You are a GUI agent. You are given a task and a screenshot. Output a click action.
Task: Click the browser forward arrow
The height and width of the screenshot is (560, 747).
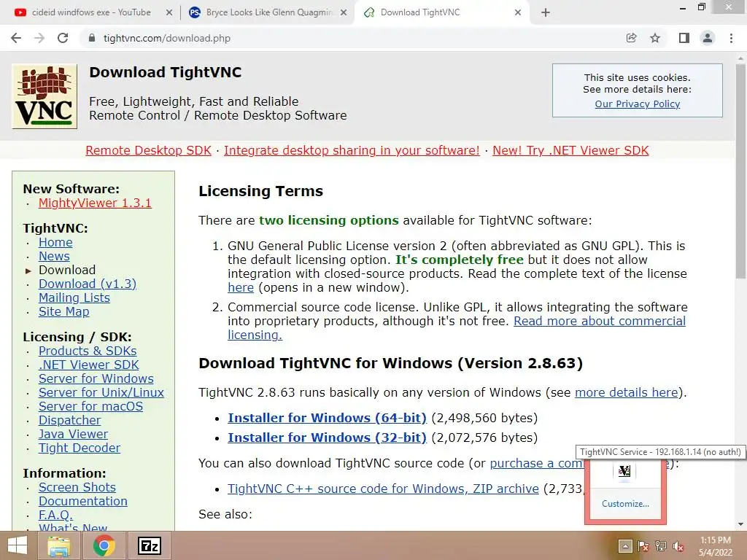coord(39,38)
